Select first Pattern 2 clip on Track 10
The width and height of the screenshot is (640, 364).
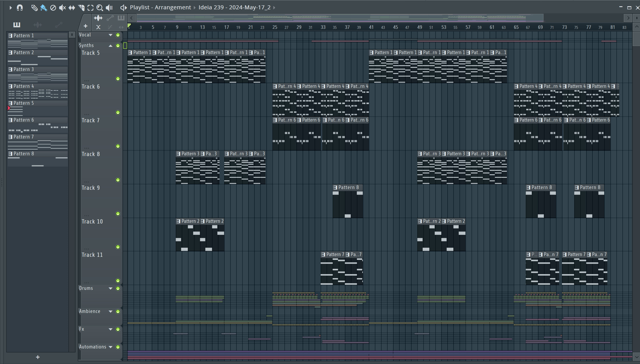[x=188, y=235]
